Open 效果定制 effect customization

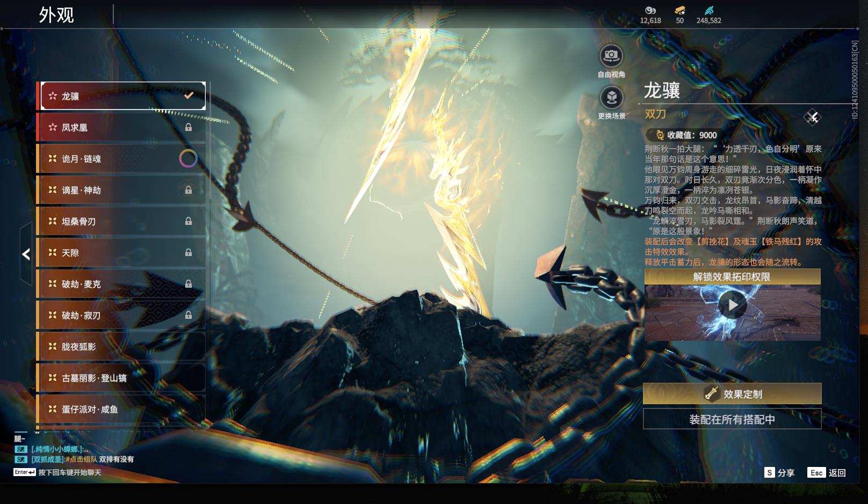coord(732,394)
